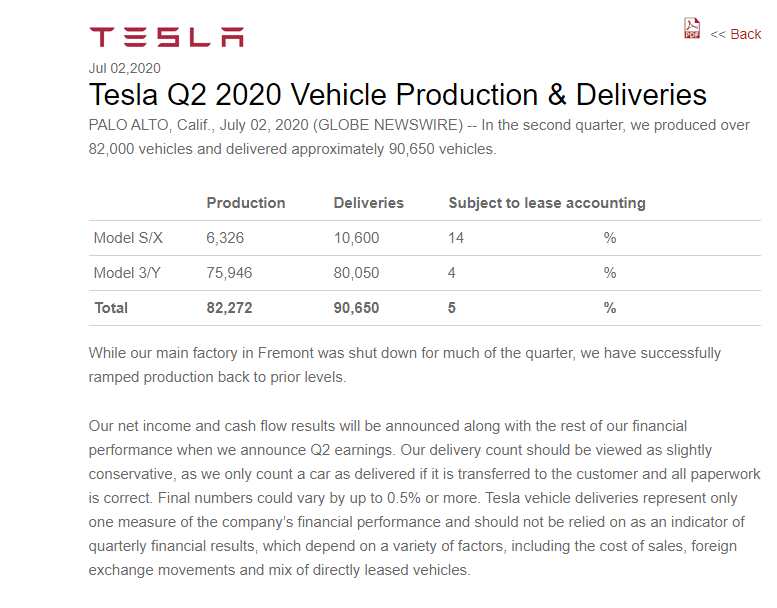This screenshot has height=608, width=777.
Task: Open the PDF version icon
Action: tap(692, 29)
